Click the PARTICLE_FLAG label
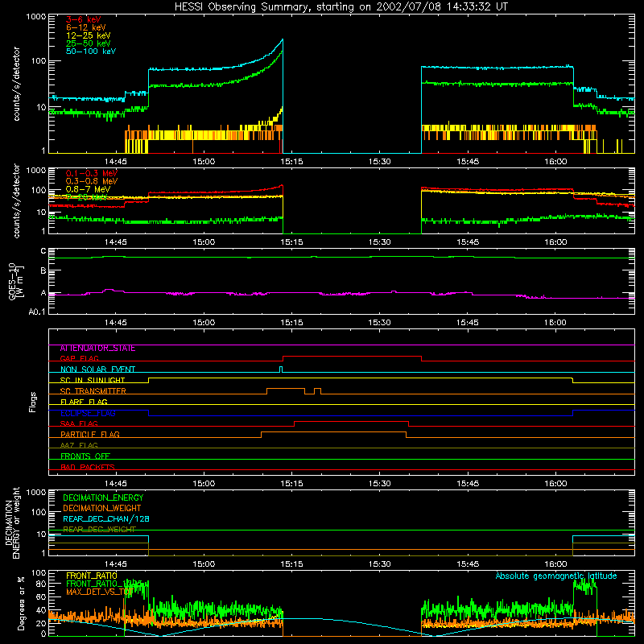The height and width of the screenshot is (644, 644). pyautogui.click(x=90, y=435)
